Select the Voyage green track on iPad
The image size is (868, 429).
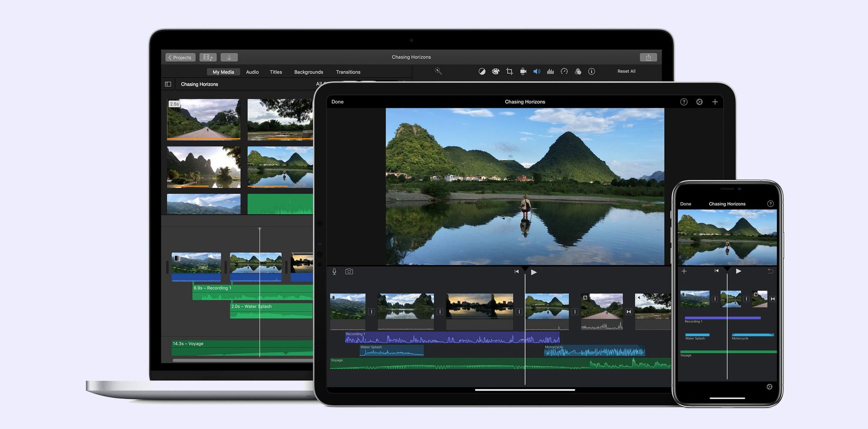tap(500, 363)
